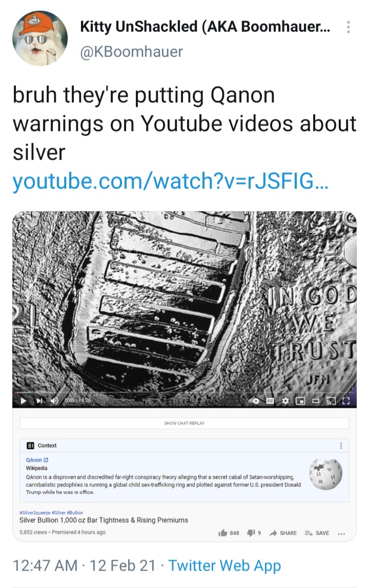Cast the video with Cast icon

point(331,401)
